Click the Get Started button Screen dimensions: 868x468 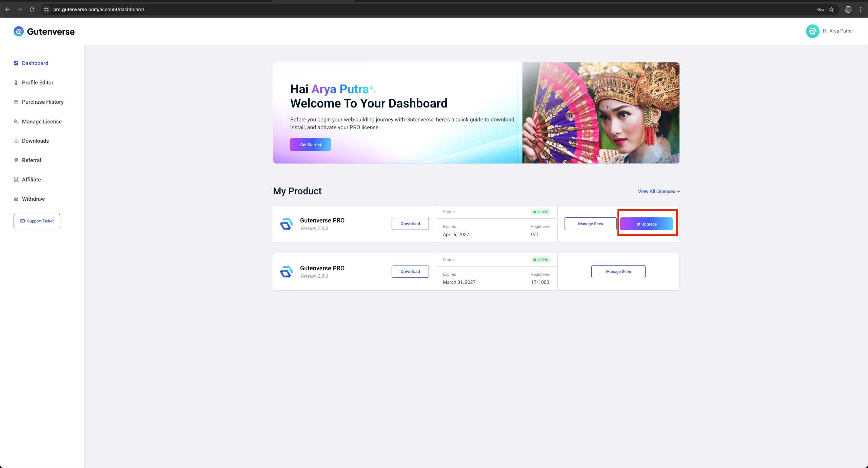[x=310, y=145]
